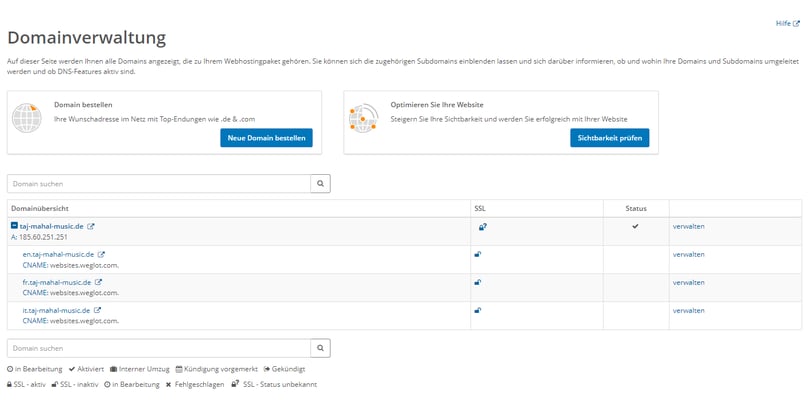Screen dimensions: 809x400
Task: Click the bottom "Domain suchen" search field
Action: click(x=159, y=348)
